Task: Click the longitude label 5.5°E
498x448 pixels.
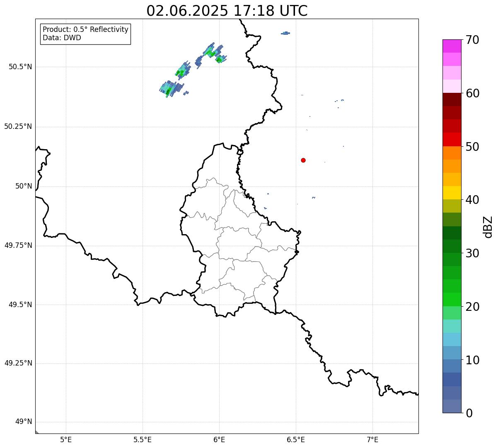Action: 143,440
